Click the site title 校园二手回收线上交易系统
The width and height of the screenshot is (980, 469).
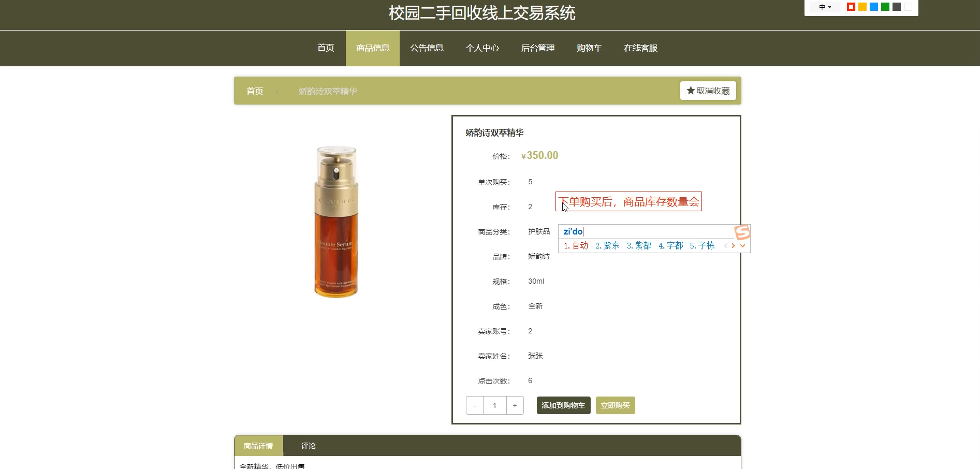pos(482,13)
